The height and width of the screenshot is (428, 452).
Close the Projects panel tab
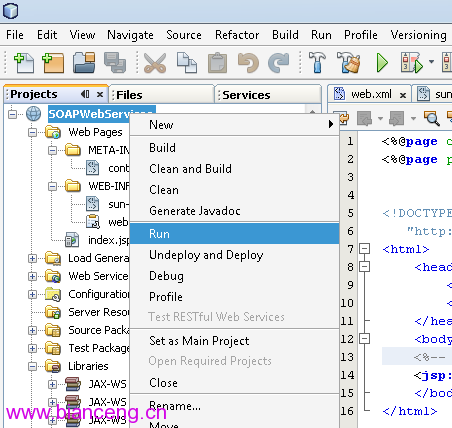click(100, 95)
